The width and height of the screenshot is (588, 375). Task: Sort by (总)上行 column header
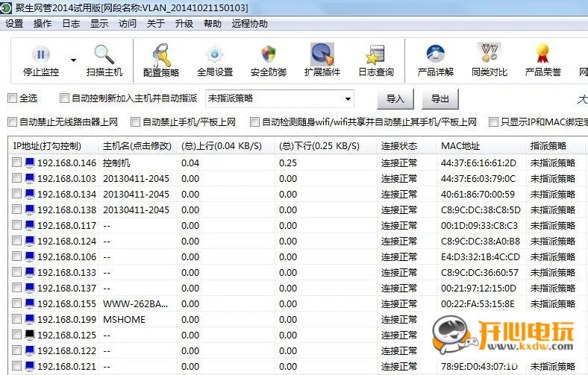pos(226,145)
